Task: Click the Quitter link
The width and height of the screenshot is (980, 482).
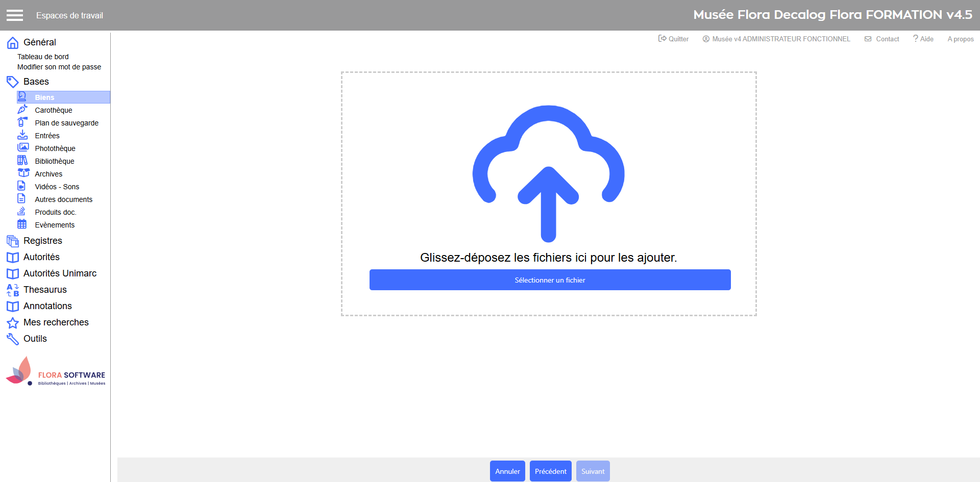Action: click(673, 39)
